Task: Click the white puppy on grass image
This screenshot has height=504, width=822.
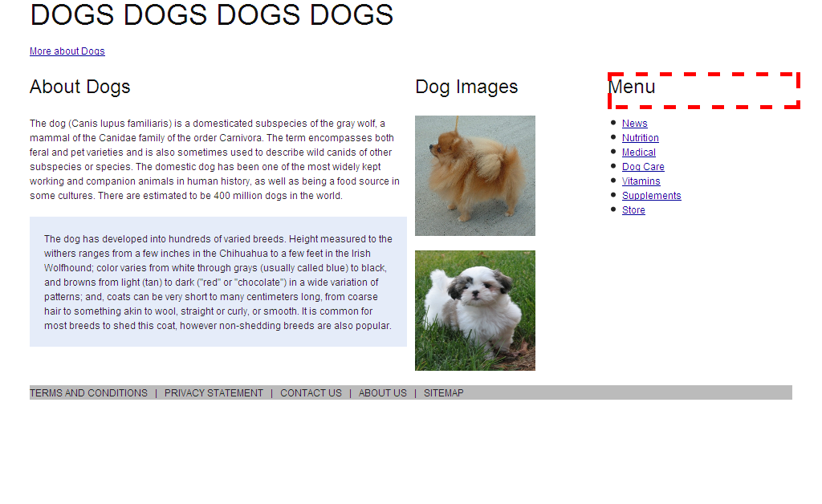Action: pyautogui.click(x=475, y=310)
